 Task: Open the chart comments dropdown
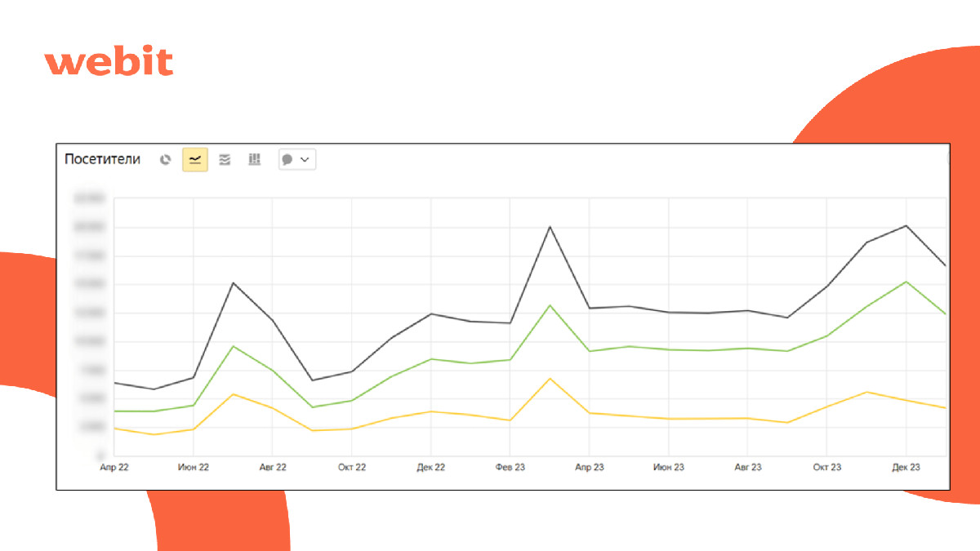[297, 160]
